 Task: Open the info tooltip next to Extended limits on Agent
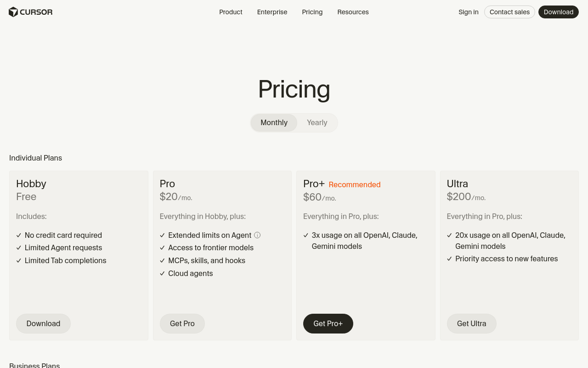pyautogui.click(x=257, y=235)
